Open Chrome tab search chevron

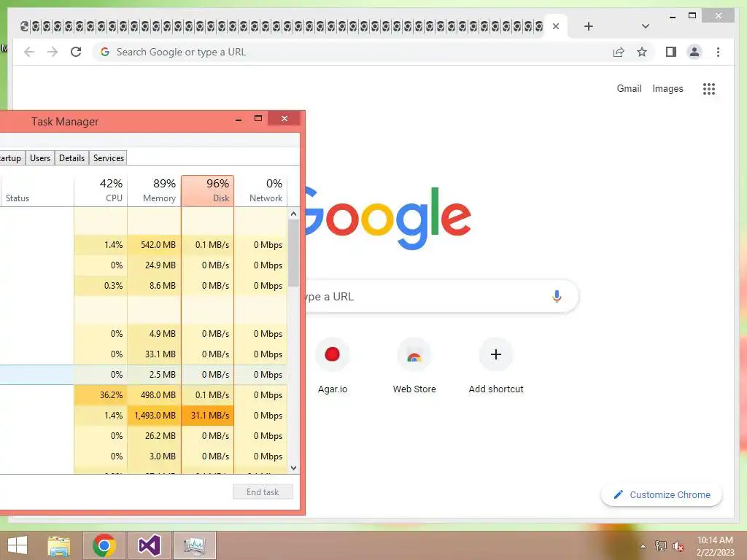pyautogui.click(x=645, y=26)
